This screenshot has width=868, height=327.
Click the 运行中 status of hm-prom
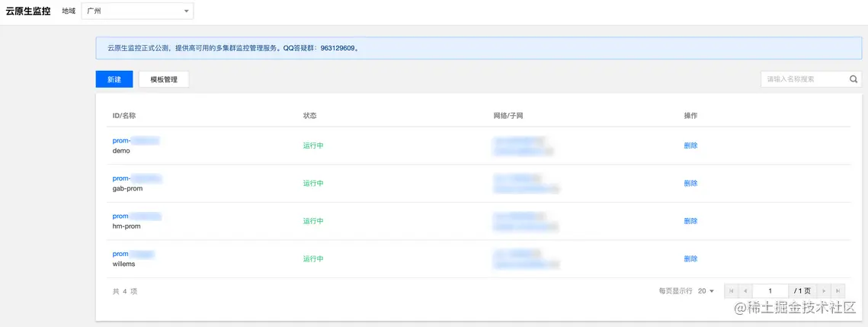click(x=313, y=221)
